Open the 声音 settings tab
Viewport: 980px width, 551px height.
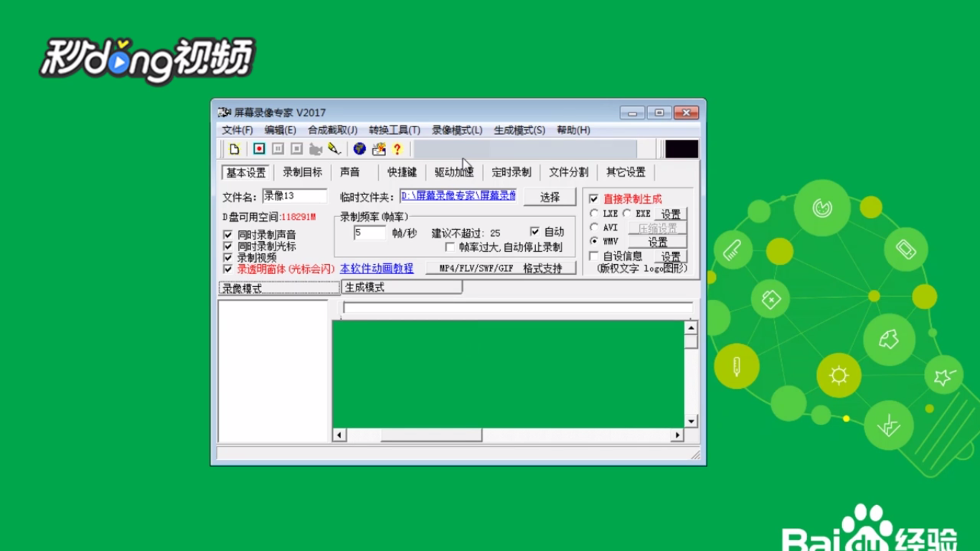[x=349, y=172]
